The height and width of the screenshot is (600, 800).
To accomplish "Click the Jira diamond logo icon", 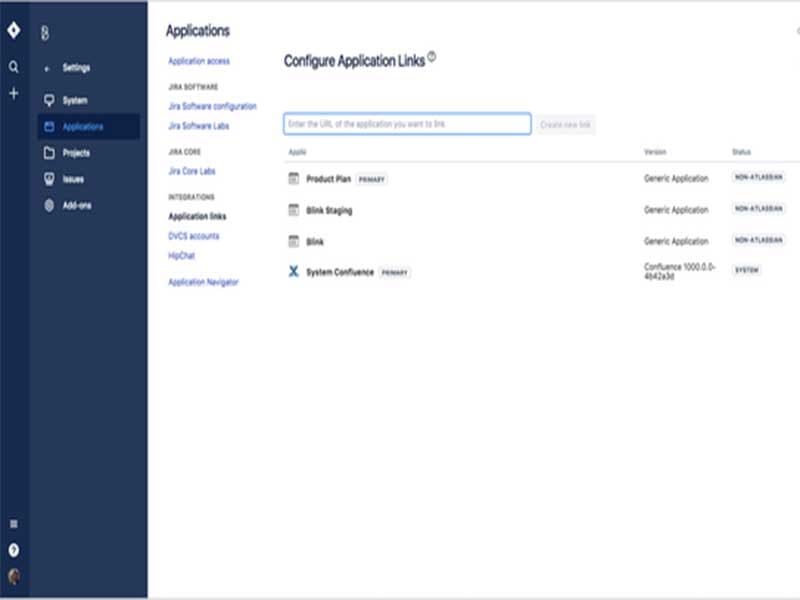I will point(14,31).
